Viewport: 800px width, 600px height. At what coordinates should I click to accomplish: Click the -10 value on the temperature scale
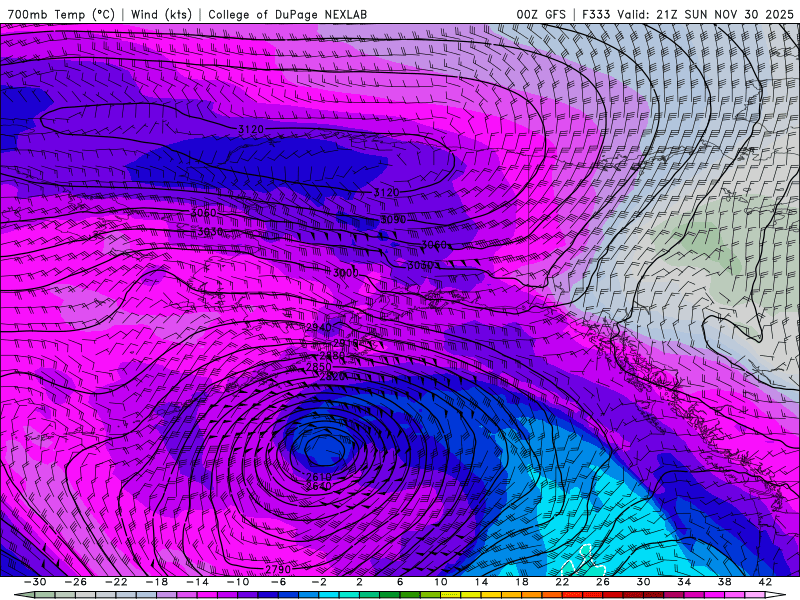pyautogui.click(x=238, y=582)
